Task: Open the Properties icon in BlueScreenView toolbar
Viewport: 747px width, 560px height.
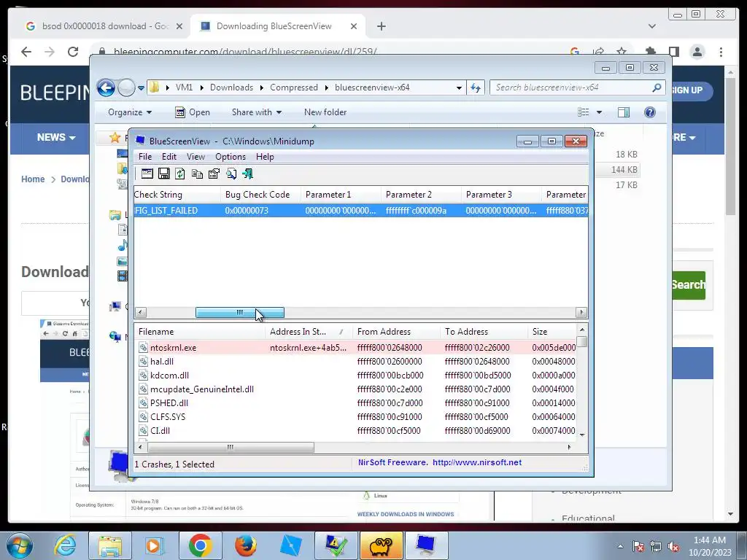Action: coord(214,174)
